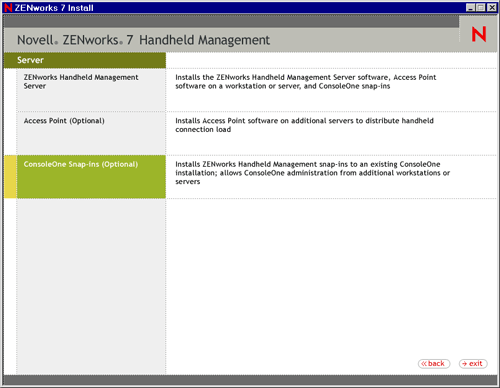
Task: Maximize the ZENworks 7 Install window
Action: click(x=480, y=7)
